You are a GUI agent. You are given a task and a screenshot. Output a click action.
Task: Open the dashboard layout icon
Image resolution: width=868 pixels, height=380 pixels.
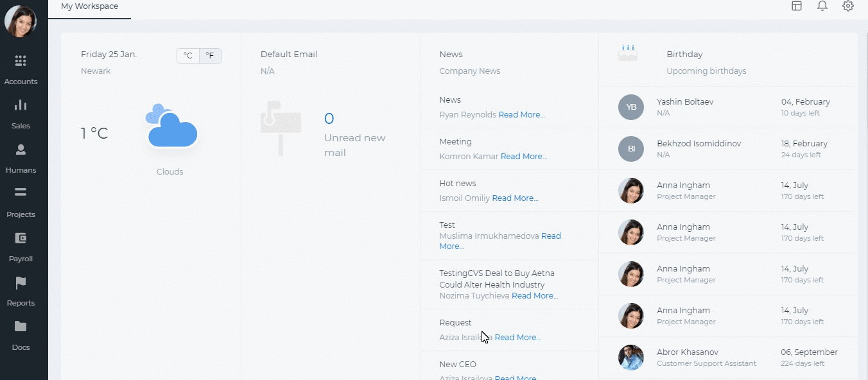(x=797, y=6)
